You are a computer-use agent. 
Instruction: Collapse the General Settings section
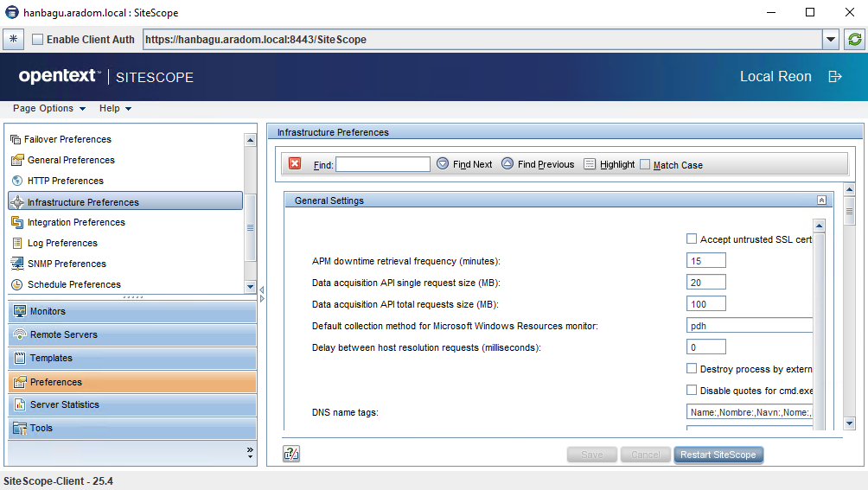click(x=821, y=200)
